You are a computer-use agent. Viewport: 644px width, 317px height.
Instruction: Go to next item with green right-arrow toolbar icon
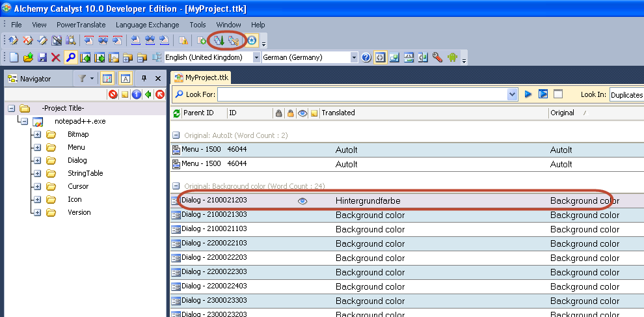(x=100, y=57)
